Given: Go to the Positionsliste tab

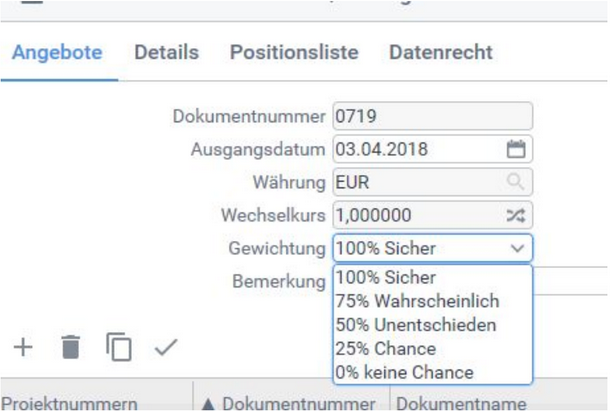Looking at the screenshot, I should tap(294, 52).
